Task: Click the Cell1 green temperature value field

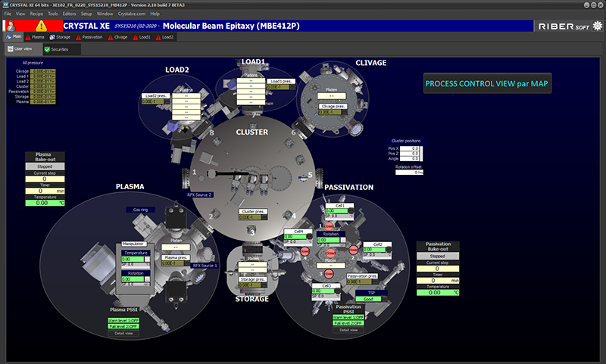Action: pyautogui.click(x=336, y=211)
